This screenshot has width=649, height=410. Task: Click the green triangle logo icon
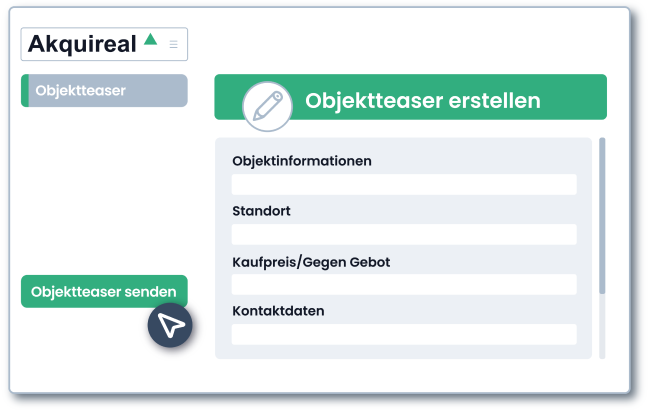[151, 39]
